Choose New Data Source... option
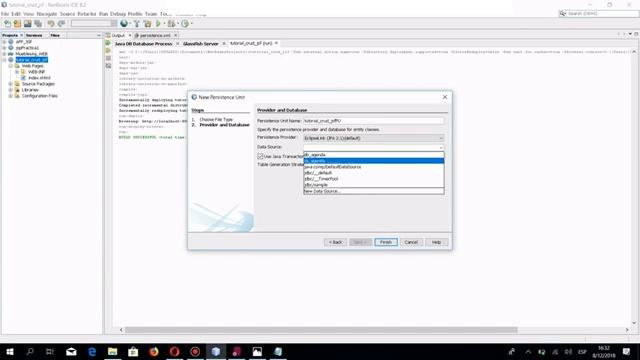The height and width of the screenshot is (360, 640). 373,191
